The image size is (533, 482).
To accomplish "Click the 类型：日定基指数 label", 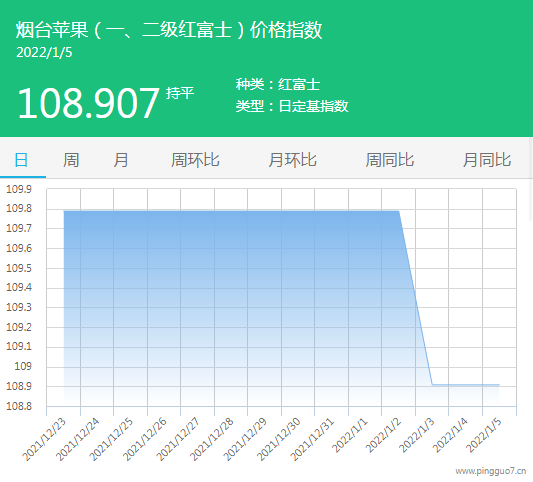I will (292, 106).
